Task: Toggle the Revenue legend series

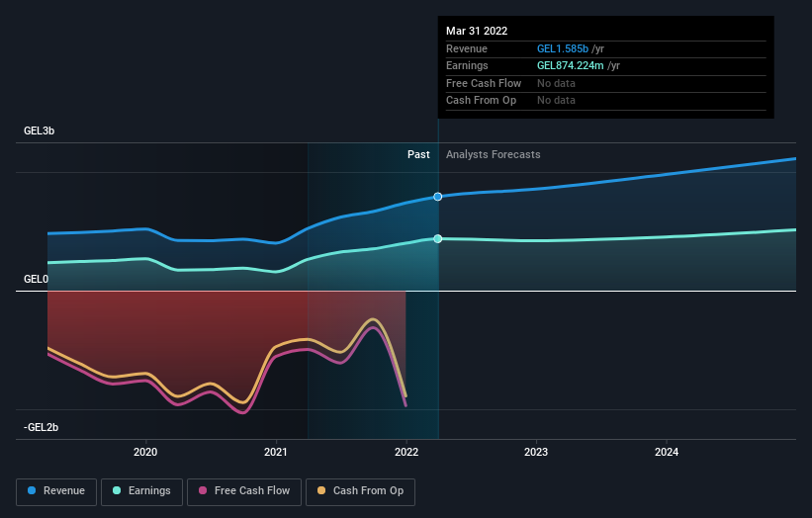Action: tap(56, 491)
